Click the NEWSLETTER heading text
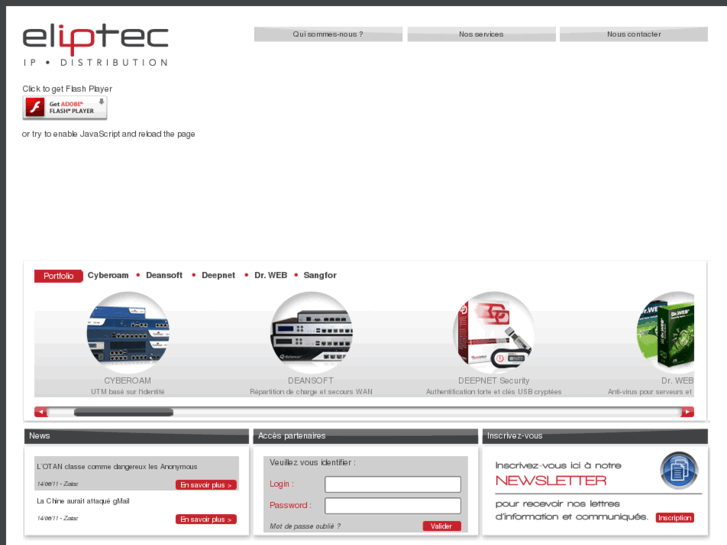727x545 pixels. 551,481
